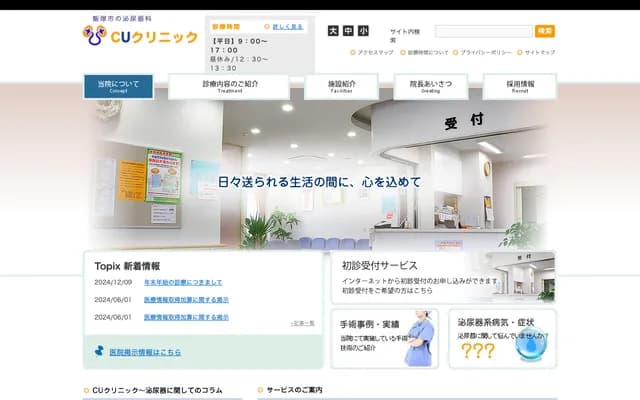Set font size to 中 (medium)
The width and height of the screenshot is (640, 400).
(348, 31)
